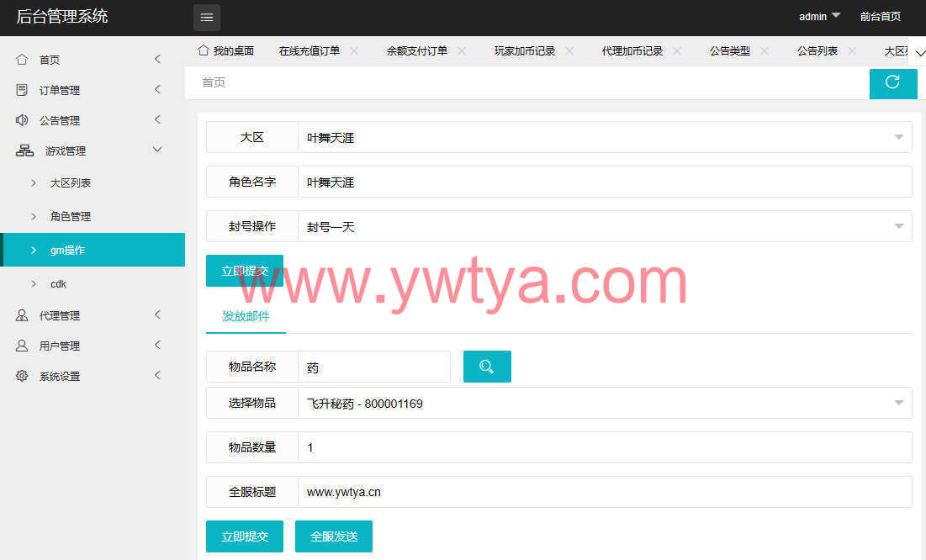Image resolution: width=926 pixels, height=560 pixels.
Task: Open 角色管理 in the sidebar
Action: pos(71,216)
